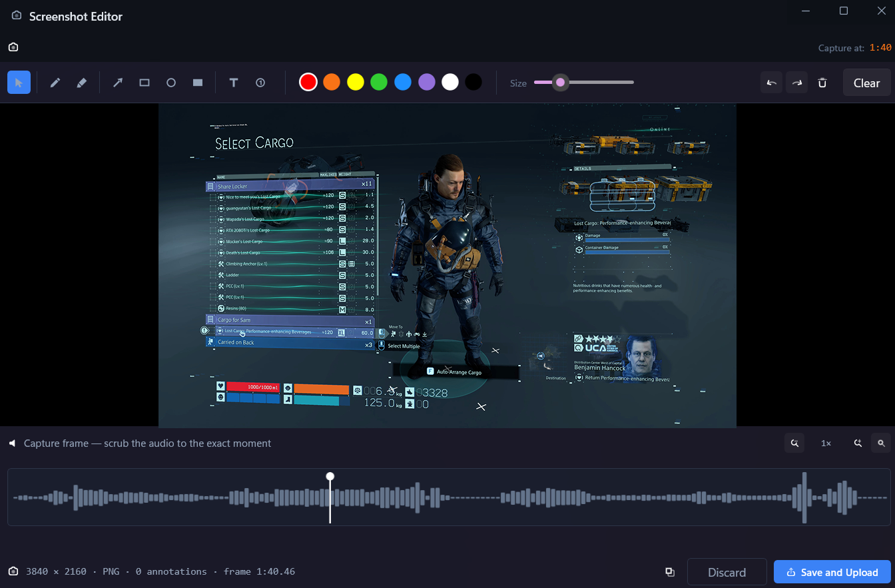Viewport: 895px width, 588px height.
Task: Click the Size slider handle
Action: (x=561, y=83)
